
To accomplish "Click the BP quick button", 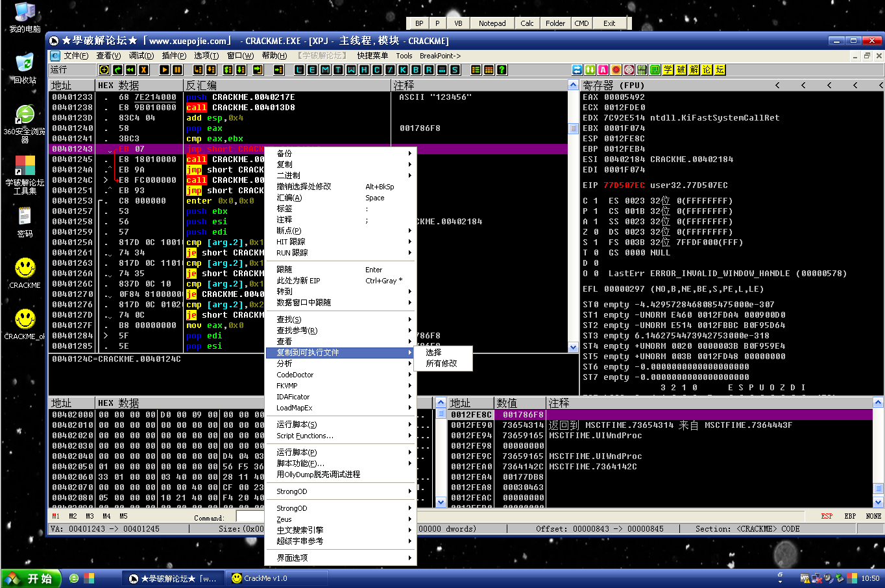I will 419,23.
